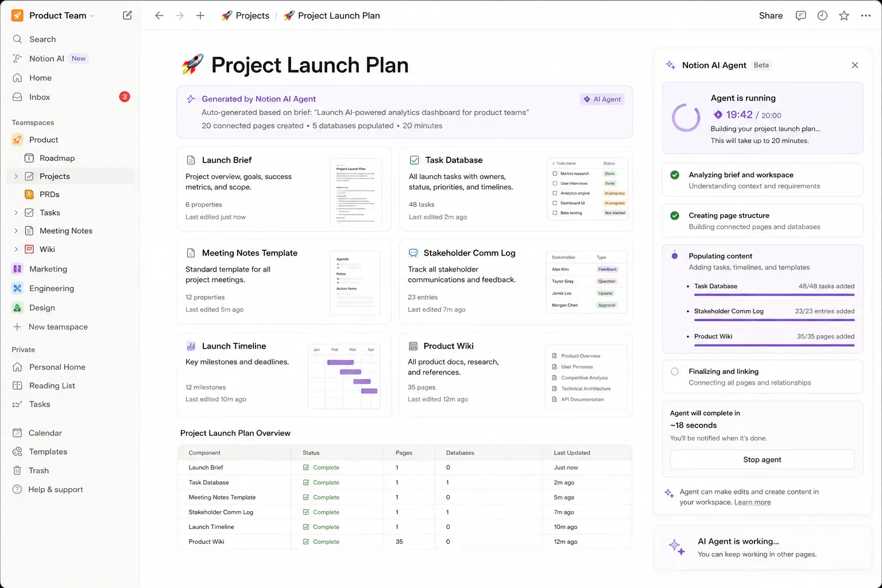Click the plus icon in top bar
The image size is (882, 588).
click(x=200, y=16)
